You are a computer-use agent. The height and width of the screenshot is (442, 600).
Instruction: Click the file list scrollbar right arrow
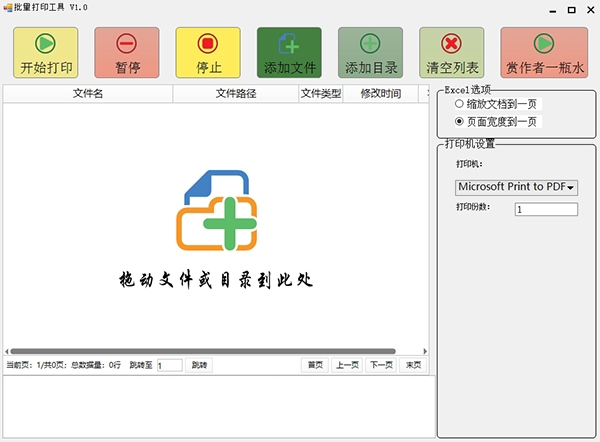tap(425, 351)
